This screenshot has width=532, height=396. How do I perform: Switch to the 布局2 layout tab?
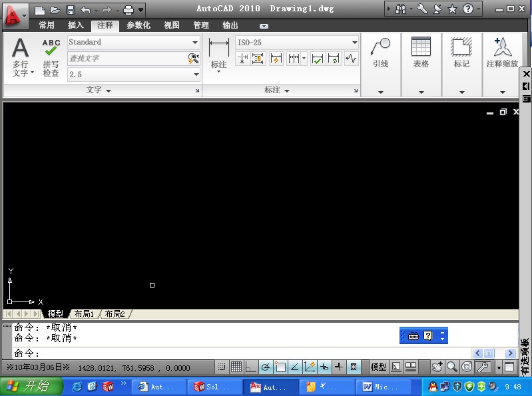pyautogui.click(x=115, y=313)
